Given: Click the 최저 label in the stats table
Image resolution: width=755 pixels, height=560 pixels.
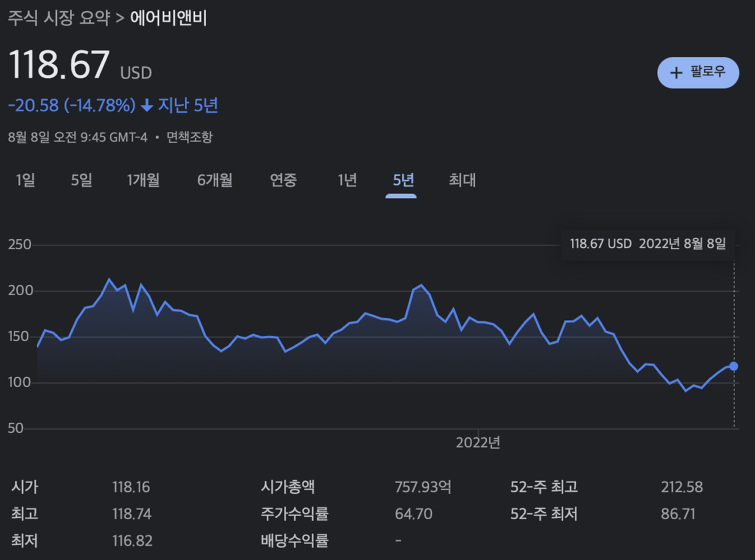Looking at the screenshot, I should (24, 541).
